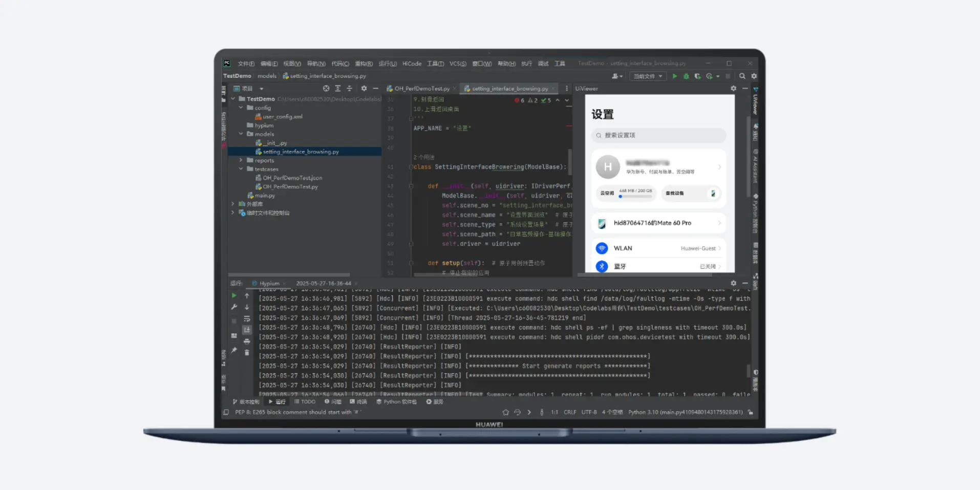Clear run console with trash icon

point(247,353)
